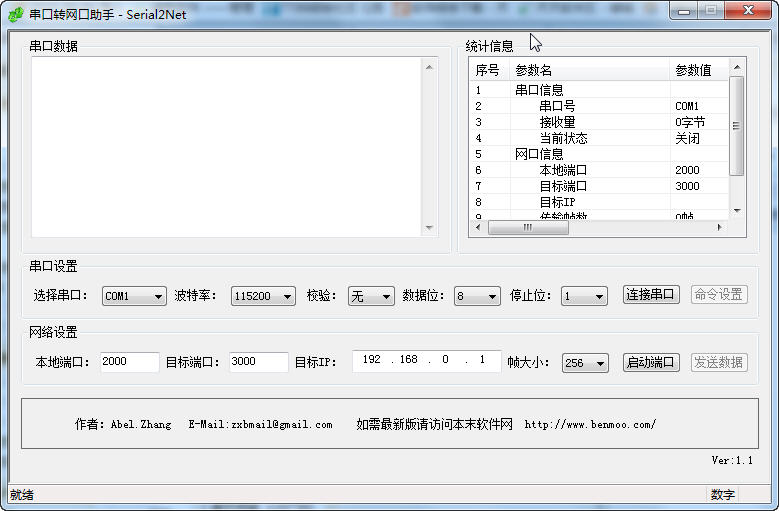The image size is (779, 511).
Task: Focus the 目标端口 input field
Action: pos(259,362)
